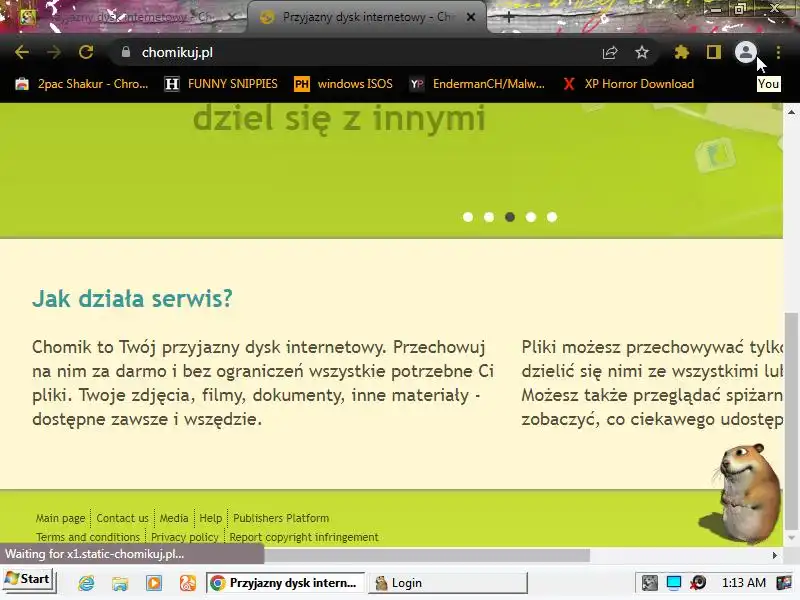800x600 pixels.
Task: Click the monitor network tray icon
Action: tap(673, 583)
